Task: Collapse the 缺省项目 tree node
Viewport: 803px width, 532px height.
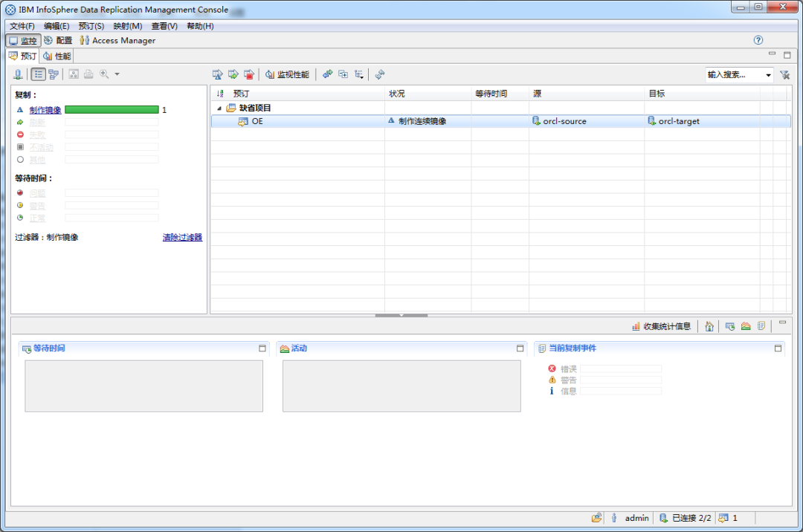Action: coord(219,108)
